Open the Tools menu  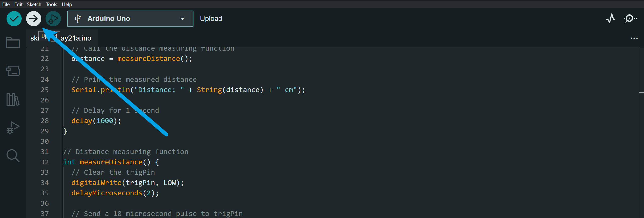[x=51, y=4]
